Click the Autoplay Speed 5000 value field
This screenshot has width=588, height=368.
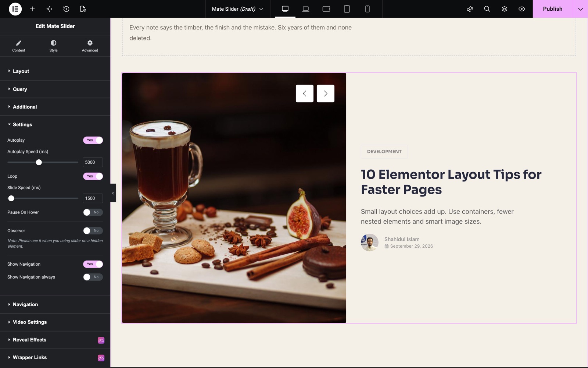(x=93, y=162)
